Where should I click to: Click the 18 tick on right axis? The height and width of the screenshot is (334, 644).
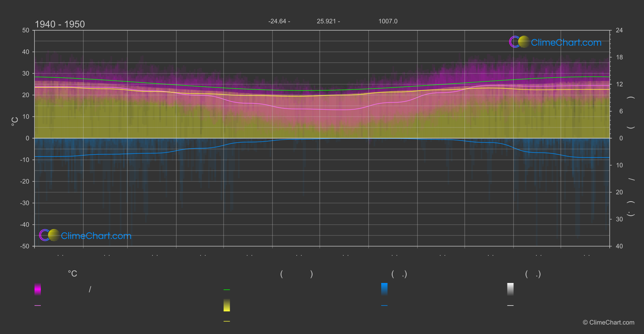(x=619, y=57)
